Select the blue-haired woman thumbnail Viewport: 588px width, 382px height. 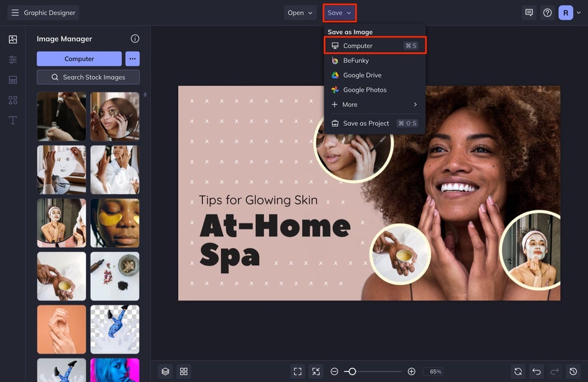tap(115, 370)
